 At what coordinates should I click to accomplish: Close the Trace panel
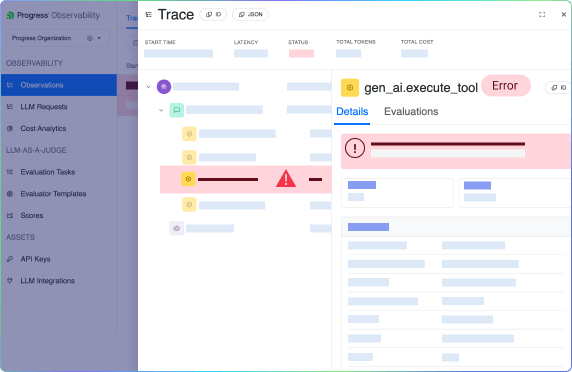564,15
